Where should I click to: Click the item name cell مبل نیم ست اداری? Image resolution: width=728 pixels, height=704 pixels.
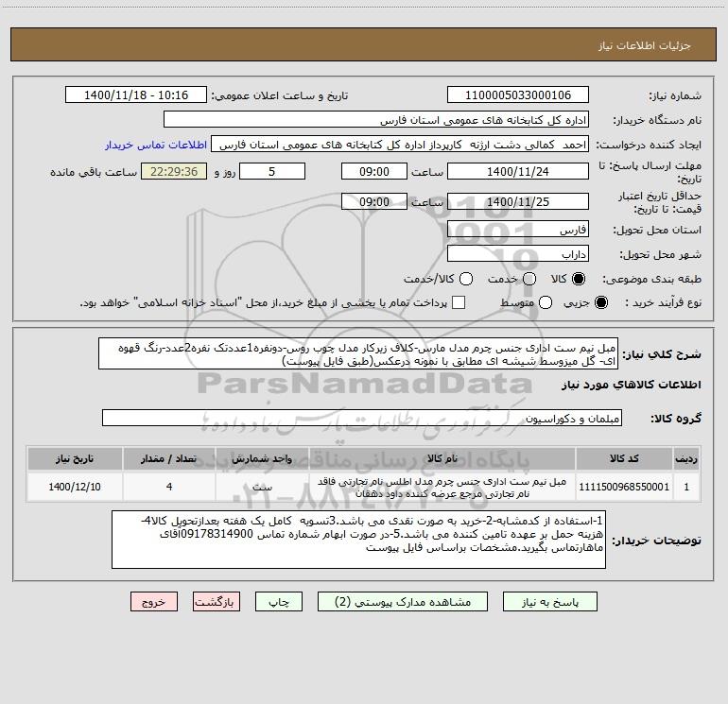pos(442,487)
